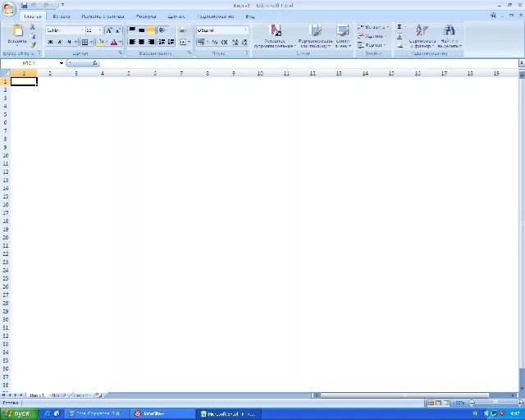
Task: Toggle Align Text Left
Action: point(133,42)
